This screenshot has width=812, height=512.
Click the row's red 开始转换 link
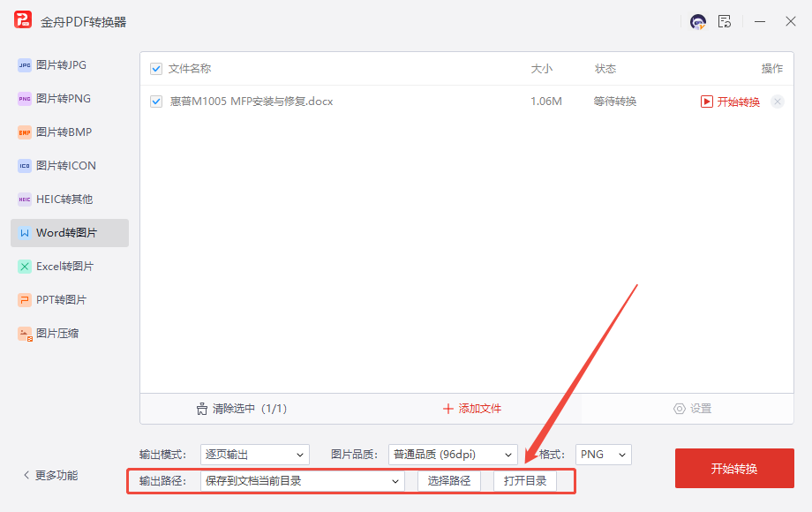[x=739, y=102]
